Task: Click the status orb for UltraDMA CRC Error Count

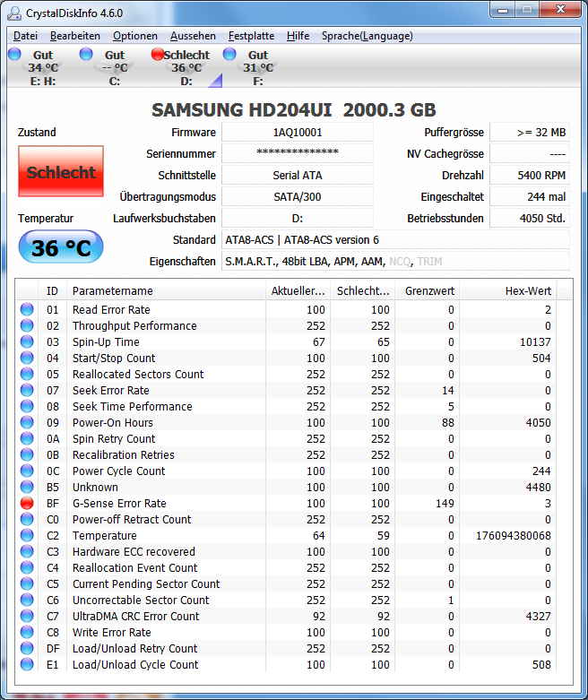Action: [x=27, y=616]
